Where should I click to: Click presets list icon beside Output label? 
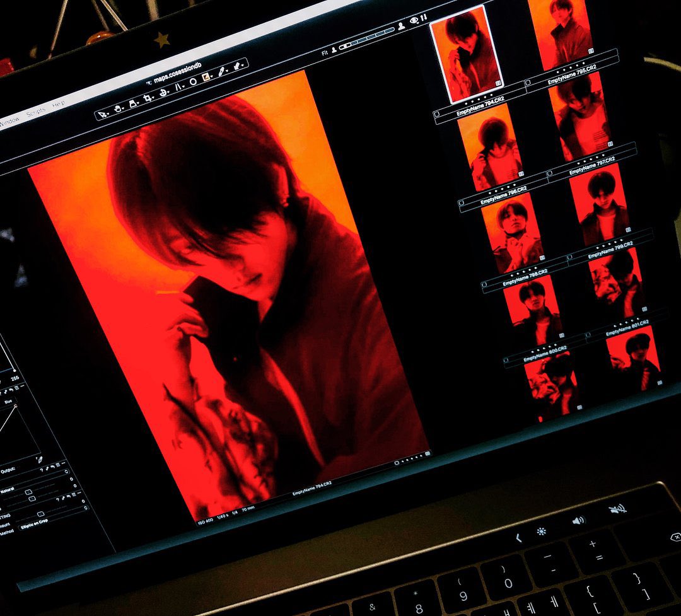click(x=58, y=465)
